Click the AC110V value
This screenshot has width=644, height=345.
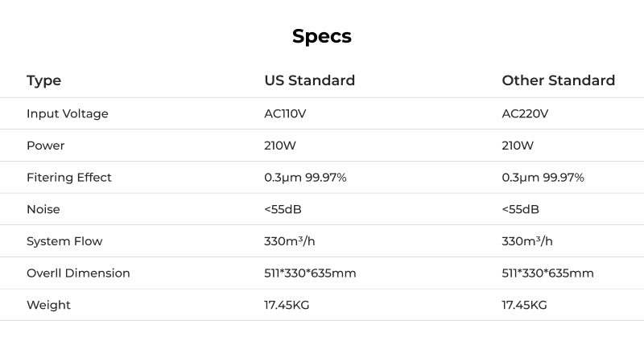coord(285,113)
